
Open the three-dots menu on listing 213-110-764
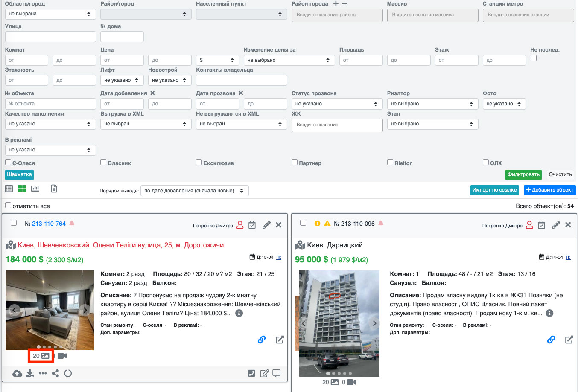(x=43, y=374)
